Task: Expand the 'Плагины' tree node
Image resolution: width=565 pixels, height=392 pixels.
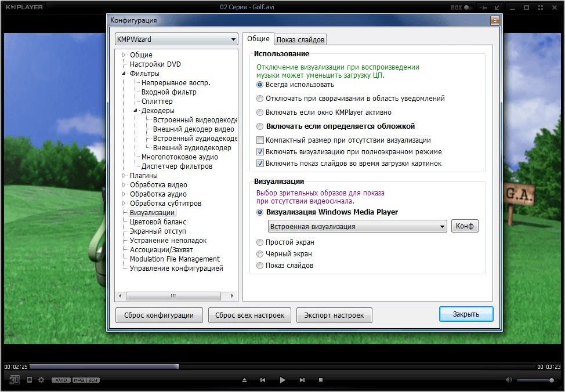Action: tap(124, 176)
